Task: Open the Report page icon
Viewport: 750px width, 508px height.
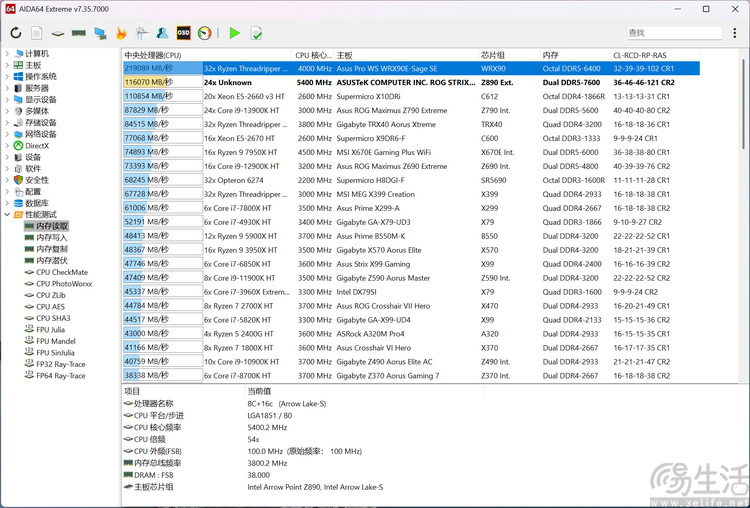Action: point(37,33)
